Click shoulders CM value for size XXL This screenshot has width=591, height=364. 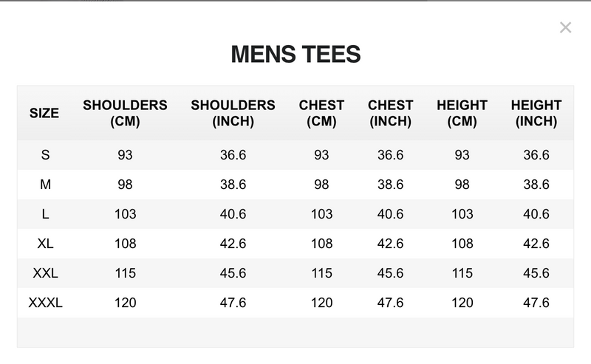pyautogui.click(x=125, y=273)
